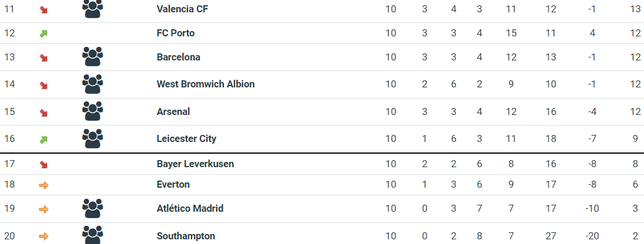Viewport: 644px width, 244px height.
Task: Click the orange sideways arrow for Everton
Action: (43, 185)
